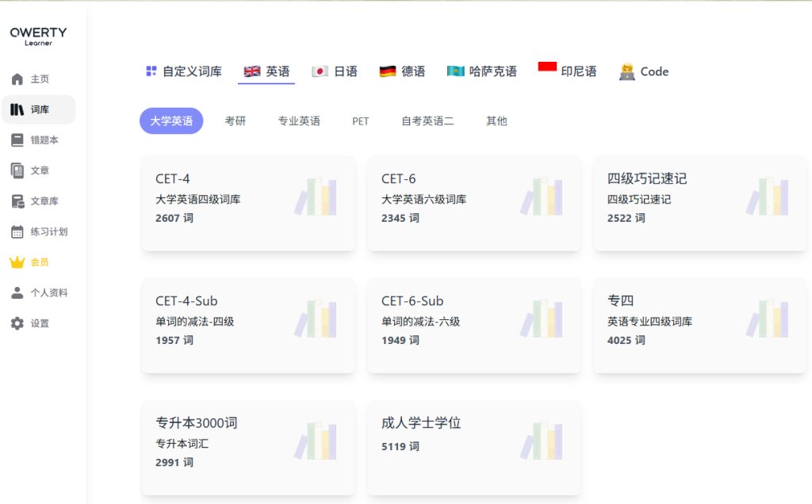Click the 文章库 article library icon

[17, 201]
